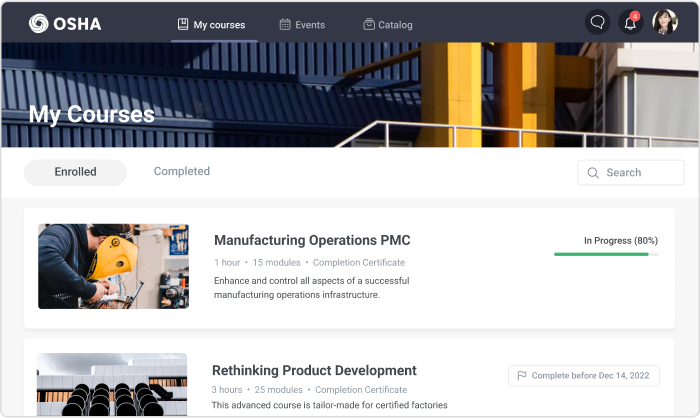Click into the Search input field
700x418 pixels.
click(x=630, y=172)
